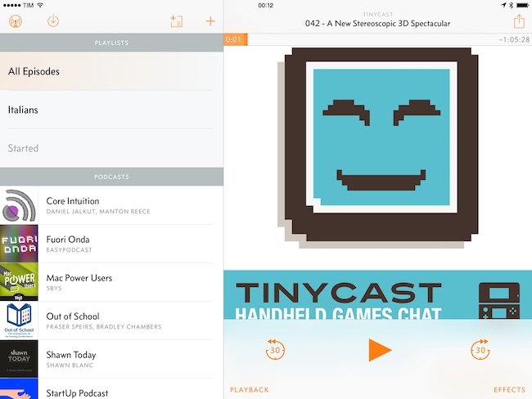Tap the Fuori Onda artwork thumbnail
Screen dimensions: 532x399
pos(19,244)
